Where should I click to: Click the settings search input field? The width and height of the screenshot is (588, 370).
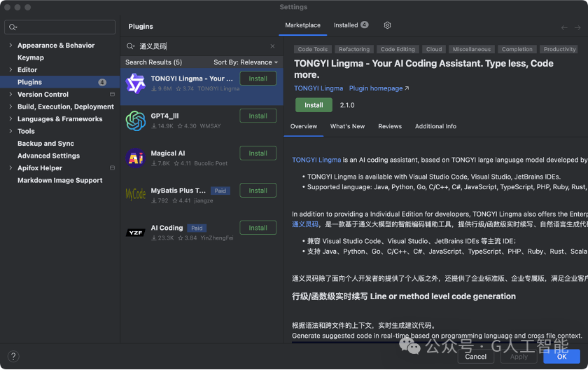click(x=60, y=27)
